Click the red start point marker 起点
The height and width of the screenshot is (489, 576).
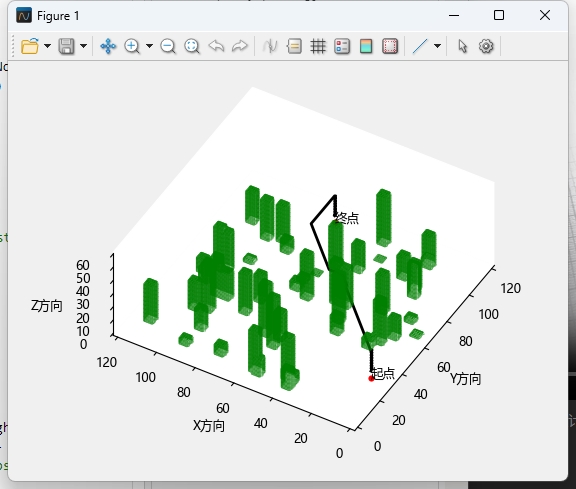click(371, 379)
